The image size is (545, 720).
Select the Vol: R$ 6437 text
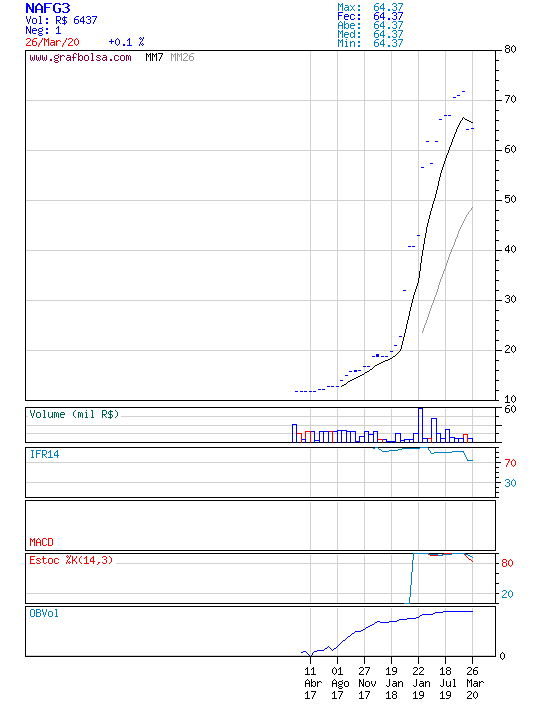[x=61, y=20]
